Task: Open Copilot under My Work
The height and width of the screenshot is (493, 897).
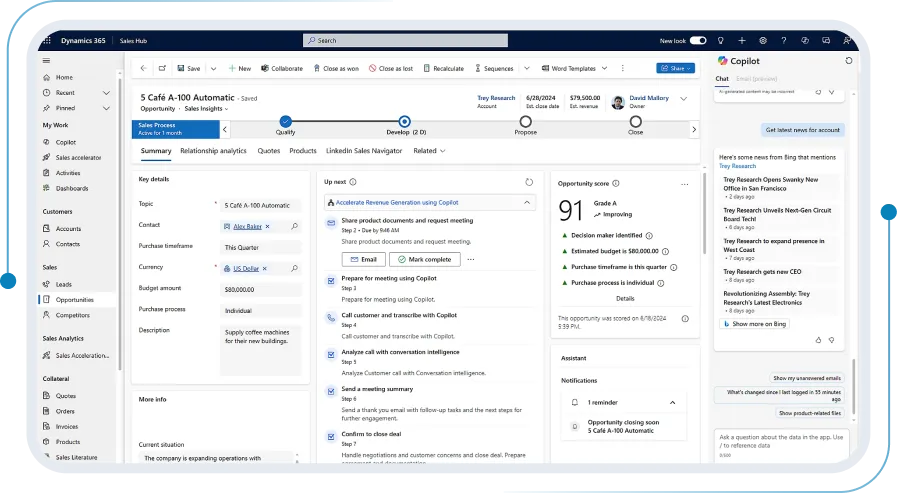Action: pos(66,142)
